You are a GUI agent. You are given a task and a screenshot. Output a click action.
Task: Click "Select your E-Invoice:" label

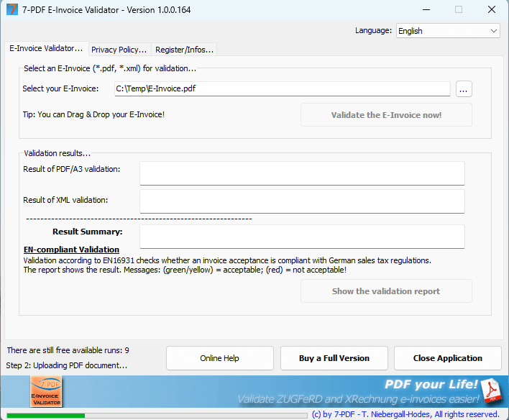pyautogui.click(x=60, y=88)
